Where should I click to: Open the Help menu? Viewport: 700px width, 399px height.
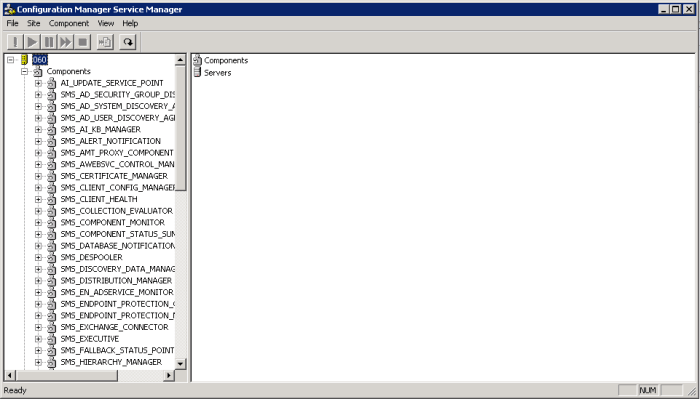[x=130, y=23]
